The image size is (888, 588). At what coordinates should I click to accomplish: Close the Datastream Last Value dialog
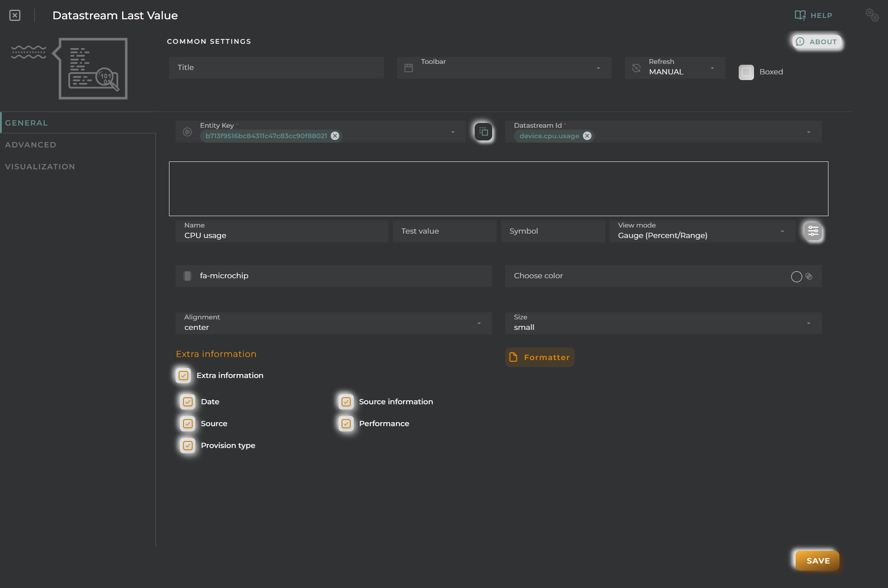click(15, 15)
